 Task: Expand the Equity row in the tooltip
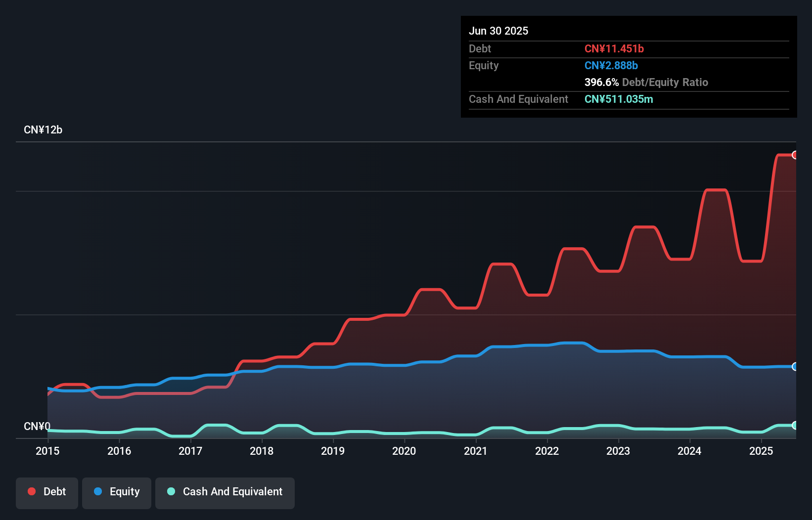coord(484,65)
